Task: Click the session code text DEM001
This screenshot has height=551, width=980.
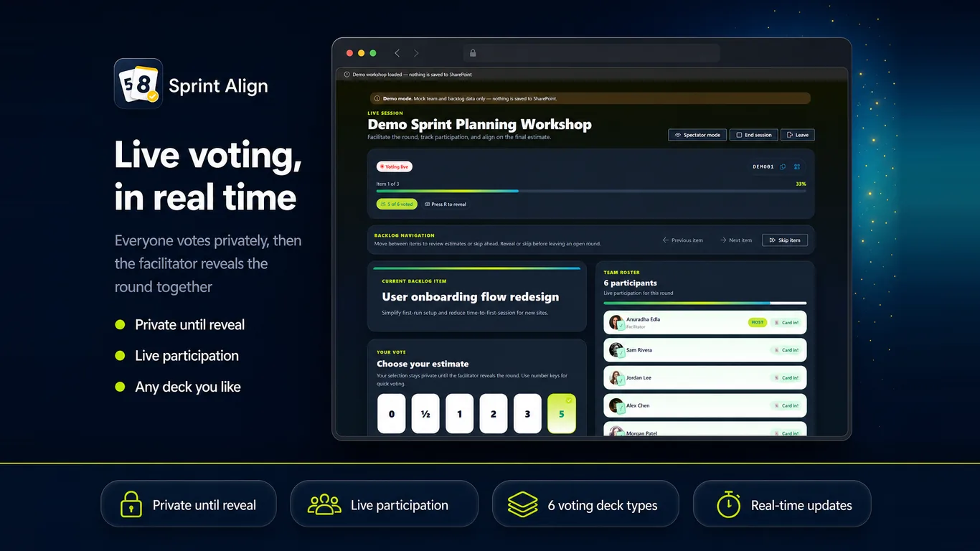Action: pyautogui.click(x=763, y=166)
